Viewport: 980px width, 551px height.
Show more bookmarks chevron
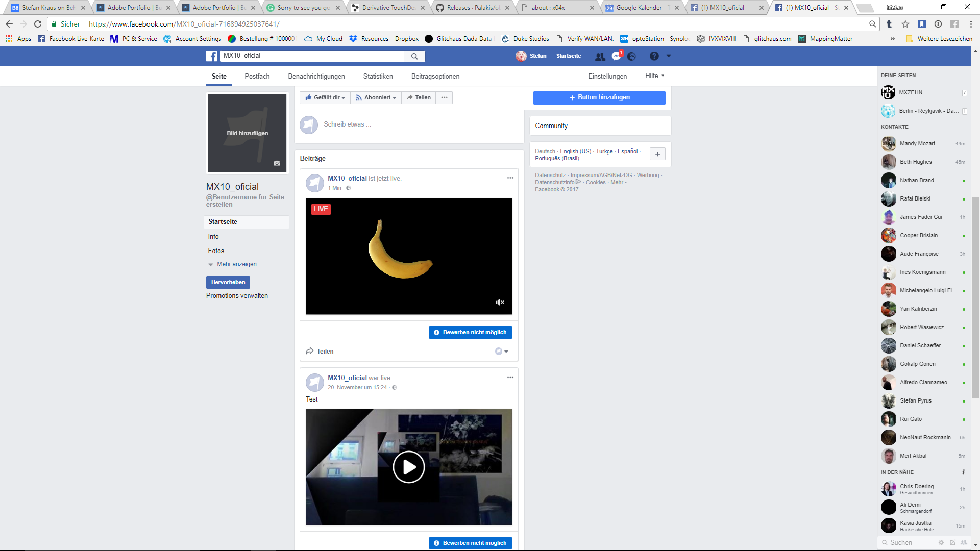(893, 39)
